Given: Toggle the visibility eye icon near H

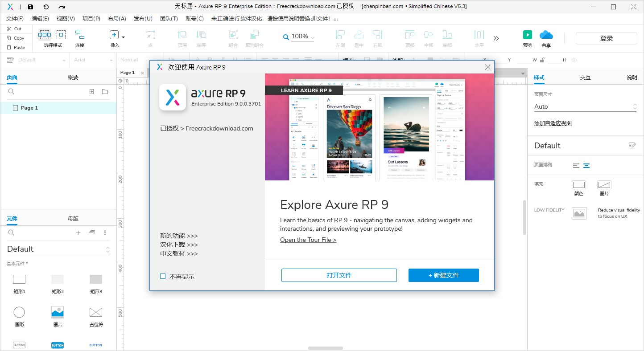Looking at the screenshot, I should [x=574, y=60].
